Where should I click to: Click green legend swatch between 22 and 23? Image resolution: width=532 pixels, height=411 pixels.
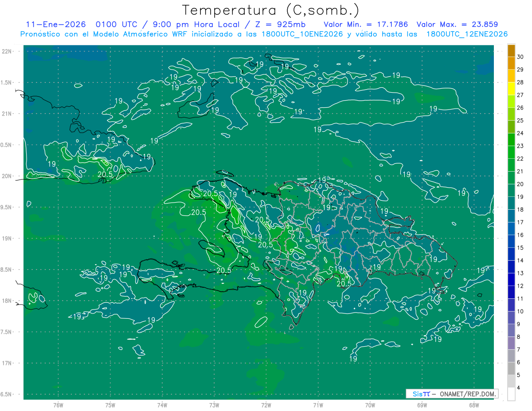[x=511, y=153]
